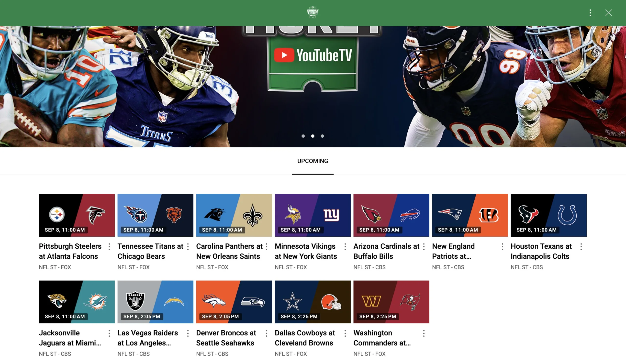This screenshot has height=364, width=626.
Task: Open options menu for Pittsburgh Steelers game
Action: click(x=109, y=247)
